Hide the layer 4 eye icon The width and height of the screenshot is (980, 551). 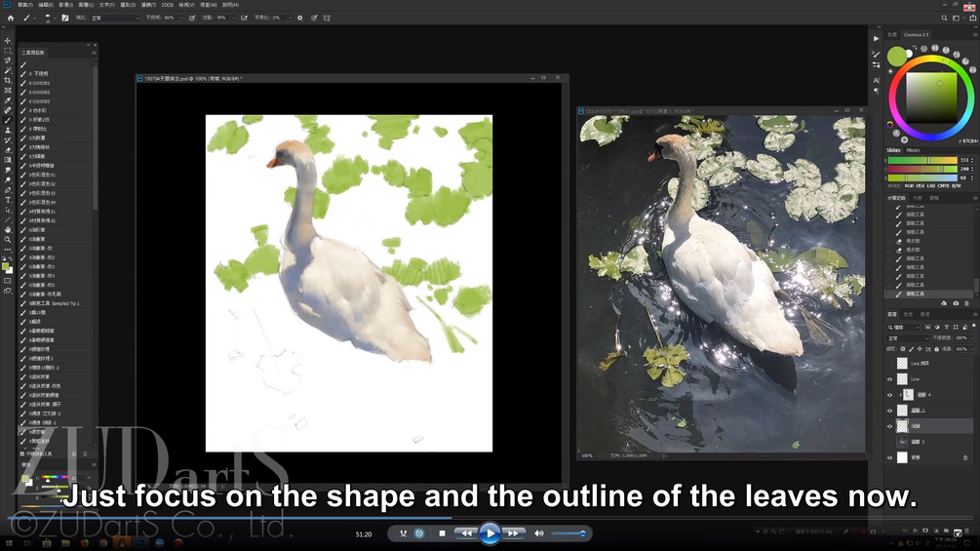click(x=890, y=395)
